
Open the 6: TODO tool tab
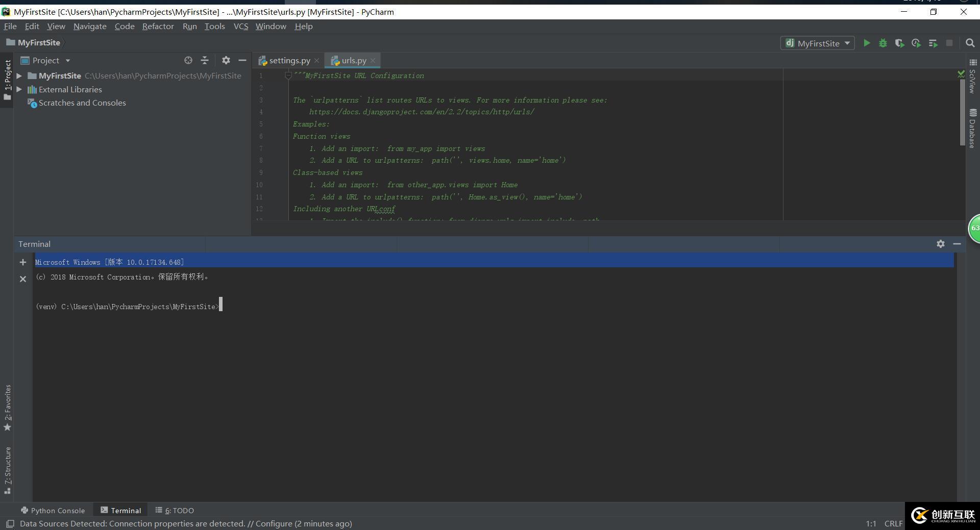click(x=175, y=511)
